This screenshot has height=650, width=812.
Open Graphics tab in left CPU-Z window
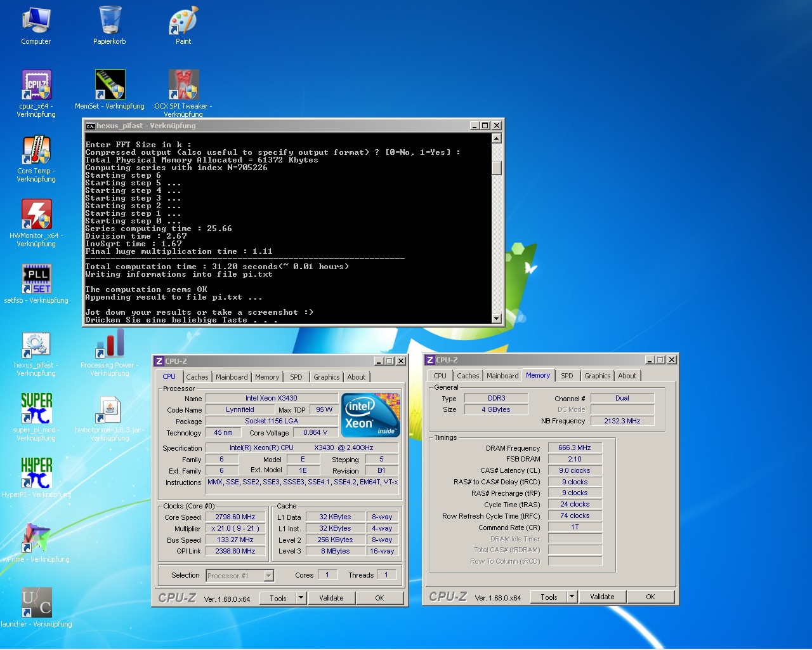point(327,377)
